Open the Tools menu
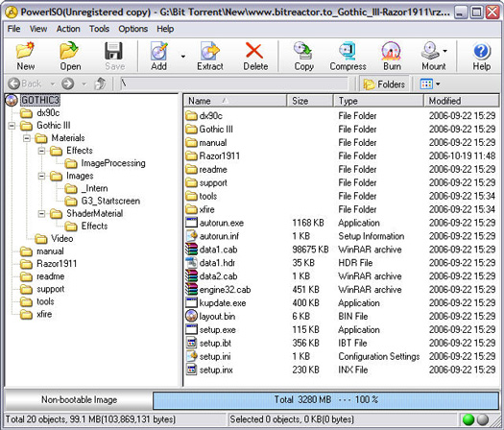 point(99,29)
